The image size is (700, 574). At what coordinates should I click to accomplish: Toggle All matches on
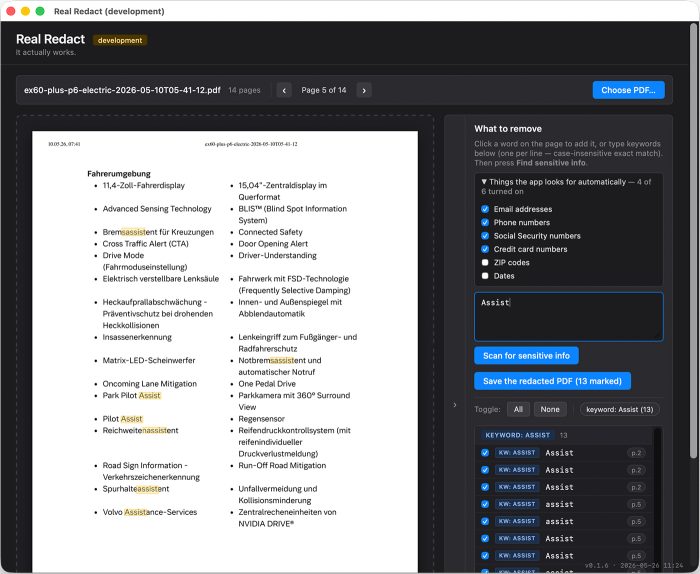[518, 409]
